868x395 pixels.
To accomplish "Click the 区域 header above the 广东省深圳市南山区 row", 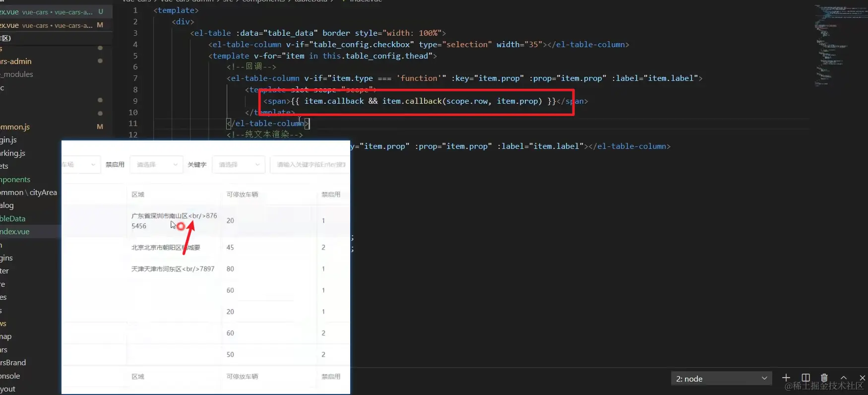I will 138,195.
